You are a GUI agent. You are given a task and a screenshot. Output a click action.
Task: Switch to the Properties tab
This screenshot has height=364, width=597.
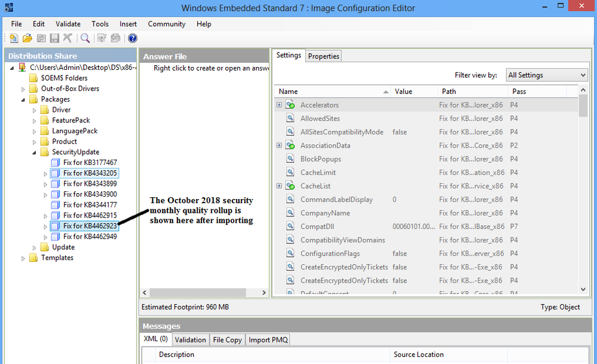point(323,56)
